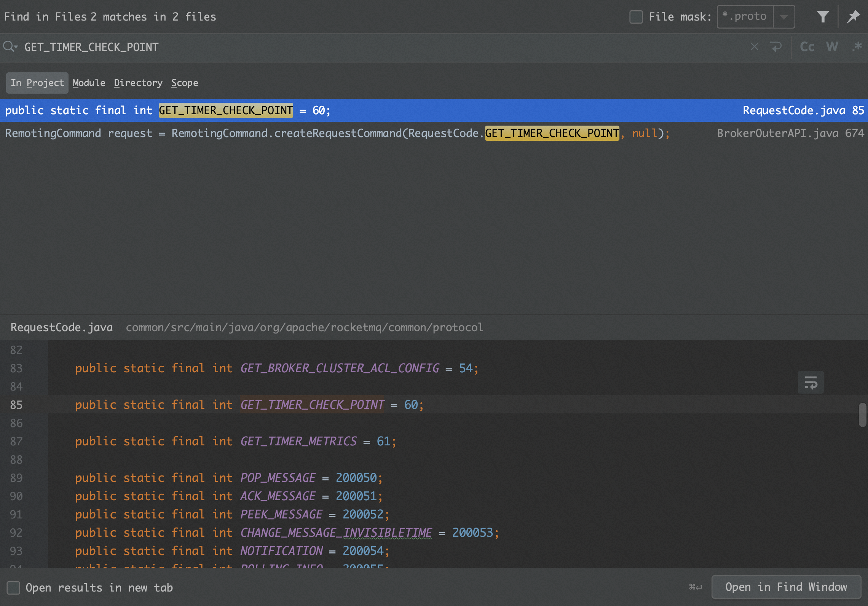Open search history magnifier icon
This screenshot has height=606, width=868.
pyautogui.click(x=10, y=47)
